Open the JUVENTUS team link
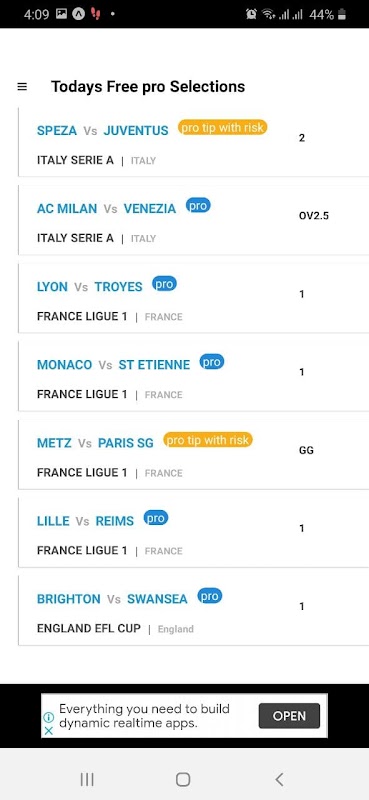Viewport: 369px width, 800px height. 136,131
